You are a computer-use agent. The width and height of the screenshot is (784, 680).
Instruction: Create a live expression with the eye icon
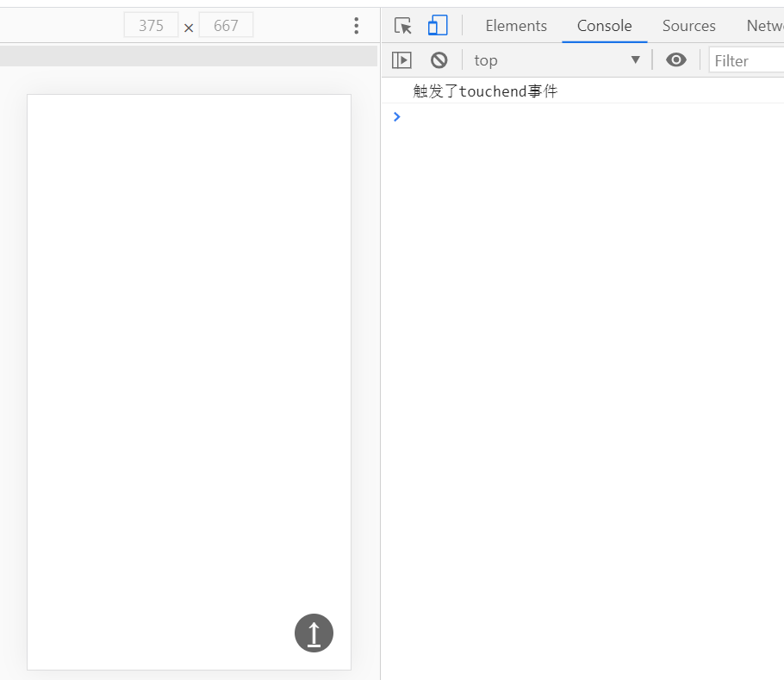point(676,60)
